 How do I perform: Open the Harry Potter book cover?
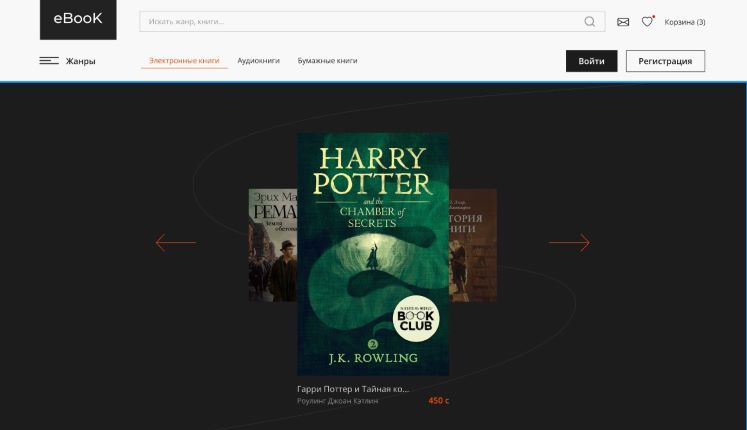coord(373,254)
